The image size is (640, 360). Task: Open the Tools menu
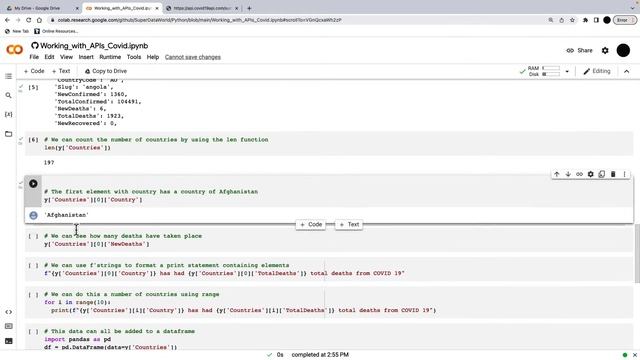tap(134, 57)
